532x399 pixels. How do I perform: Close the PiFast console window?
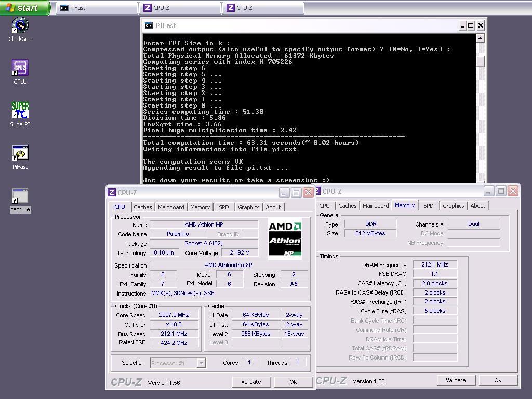click(481, 25)
